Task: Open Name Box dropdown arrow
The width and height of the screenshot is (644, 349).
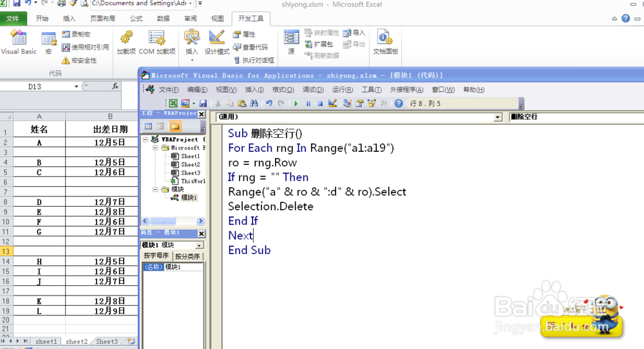Action: click(x=76, y=87)
